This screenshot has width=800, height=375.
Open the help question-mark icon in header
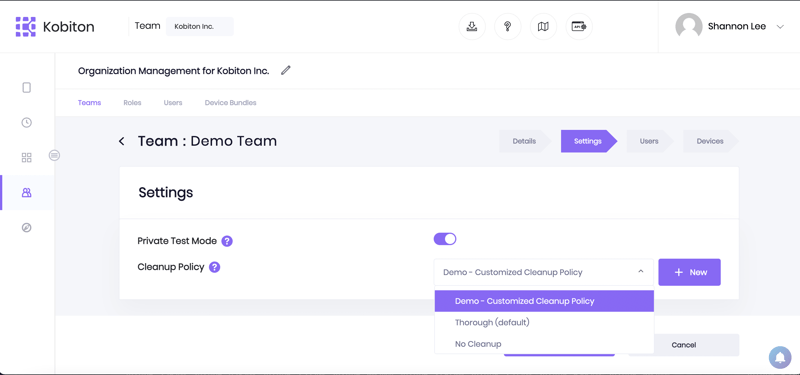click(x=508, y=27)
